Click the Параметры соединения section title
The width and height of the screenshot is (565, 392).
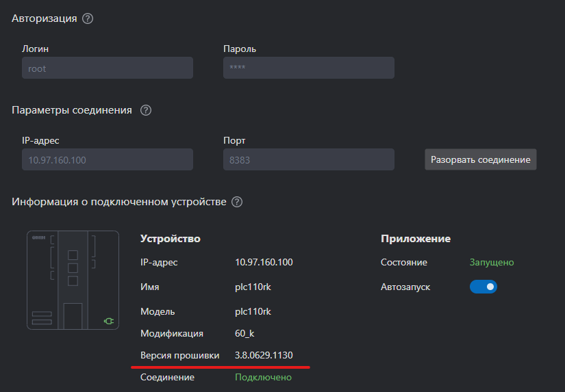(x=72, y=110)
